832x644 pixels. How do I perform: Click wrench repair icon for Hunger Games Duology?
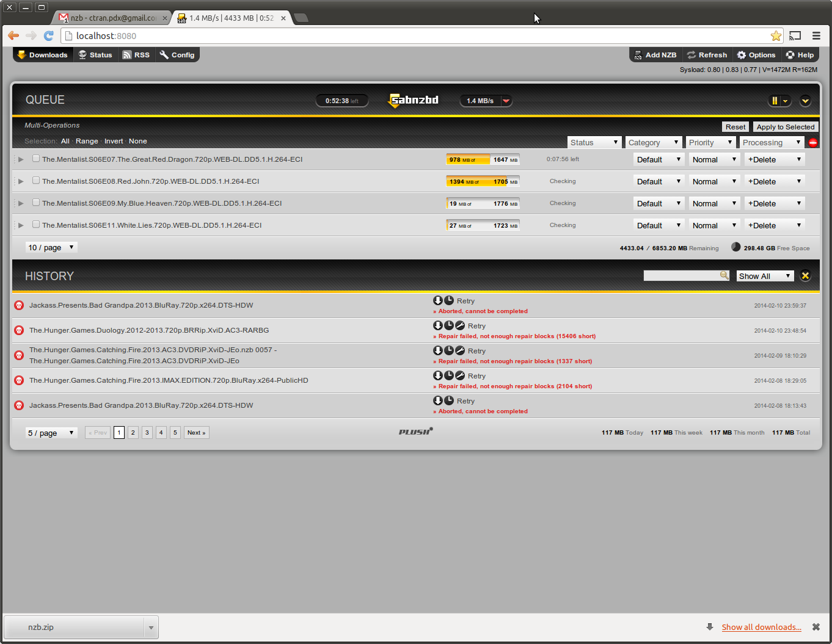click(460, 325)
